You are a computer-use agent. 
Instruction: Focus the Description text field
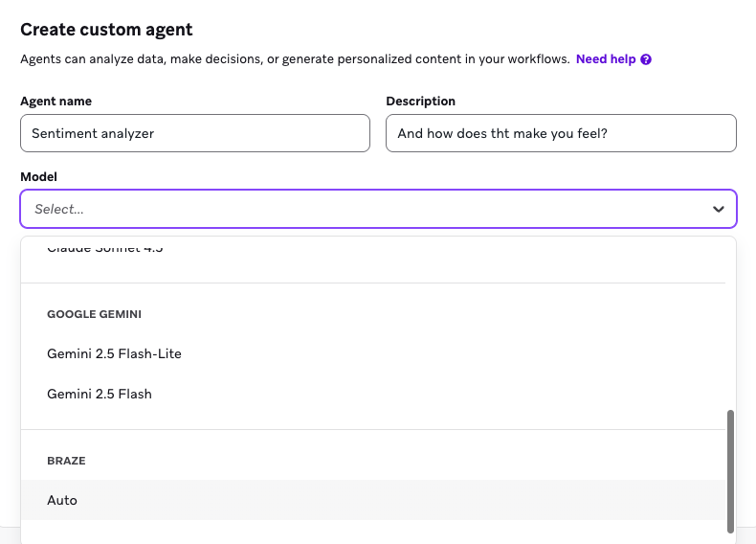[561, 133]
